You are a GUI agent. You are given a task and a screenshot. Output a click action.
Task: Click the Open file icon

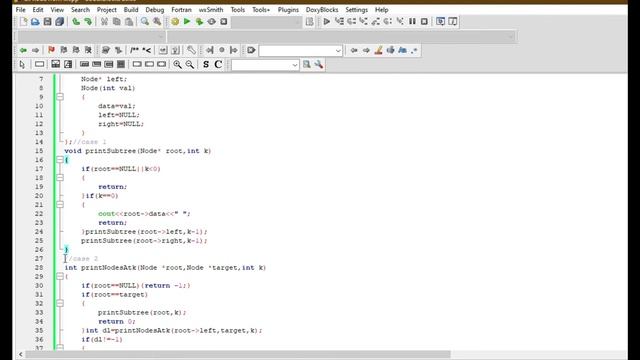point(35,22)
